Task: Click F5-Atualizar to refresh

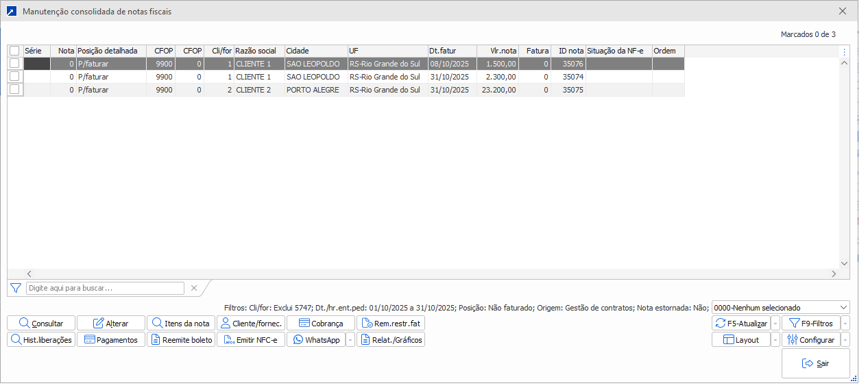Action: [741, 323]
